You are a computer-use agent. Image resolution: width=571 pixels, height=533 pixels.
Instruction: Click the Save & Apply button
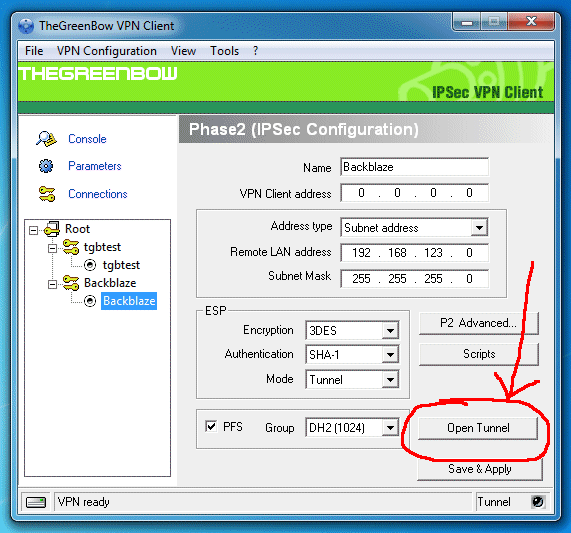tap(480, 469)
